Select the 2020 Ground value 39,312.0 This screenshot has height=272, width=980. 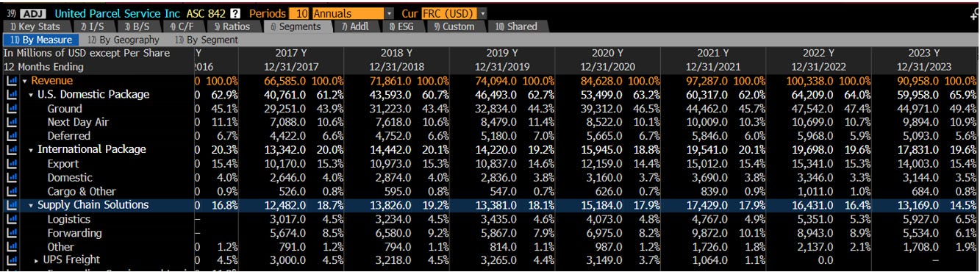tap(602, 109)
